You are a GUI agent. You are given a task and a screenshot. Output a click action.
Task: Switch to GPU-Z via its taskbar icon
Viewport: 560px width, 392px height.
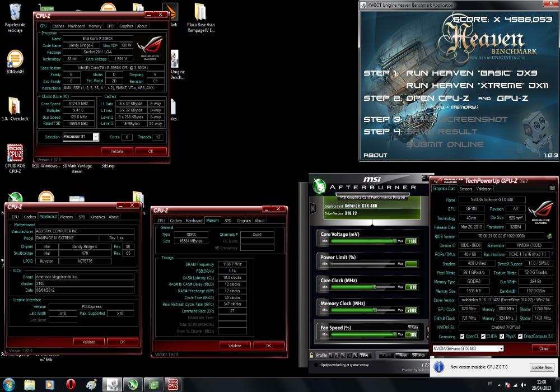153,385
